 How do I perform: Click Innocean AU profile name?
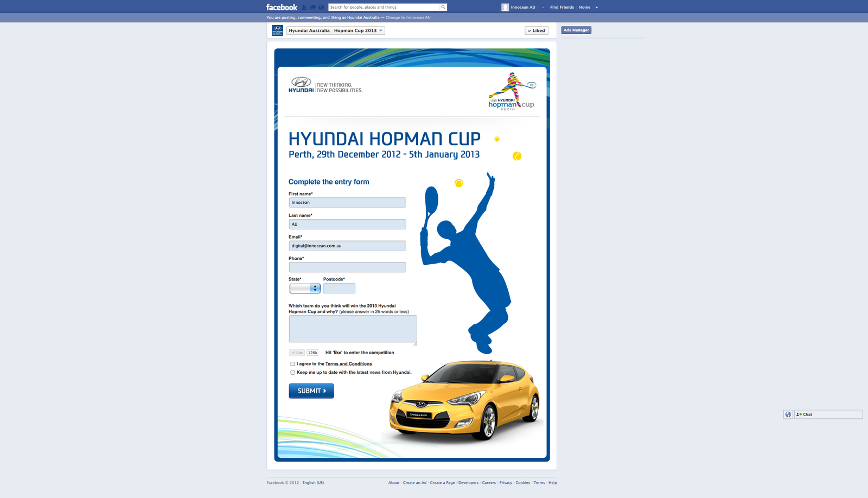[x=523, y=8]
